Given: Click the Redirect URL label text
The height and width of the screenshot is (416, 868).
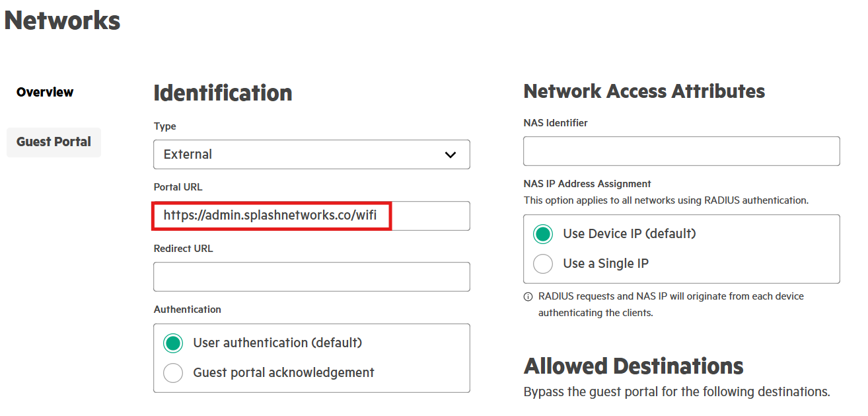Looking at the screenshot, I should click(184, 249).
